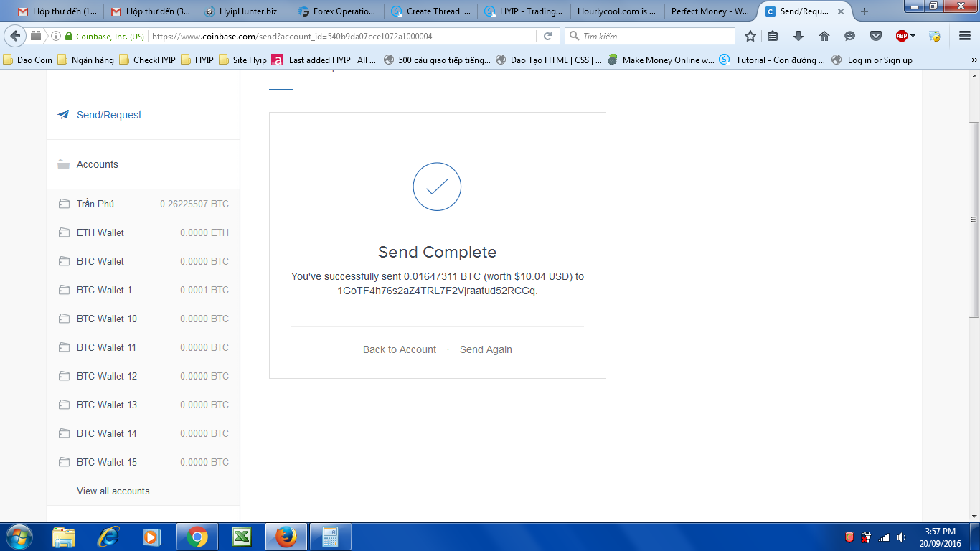The image size is (980, 551).
Task: Open the Tutorial - Con đường bookmark
Action: (773, 60)
